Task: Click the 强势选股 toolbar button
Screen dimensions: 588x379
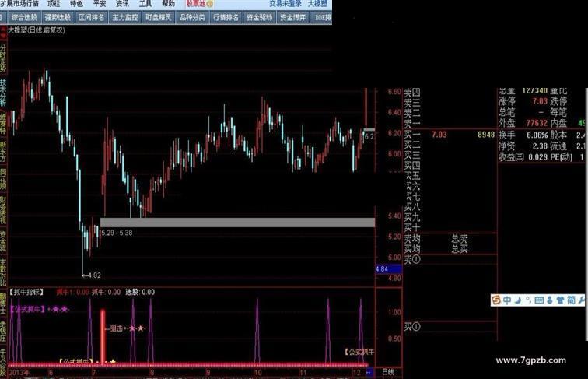Action: (58, 18)
